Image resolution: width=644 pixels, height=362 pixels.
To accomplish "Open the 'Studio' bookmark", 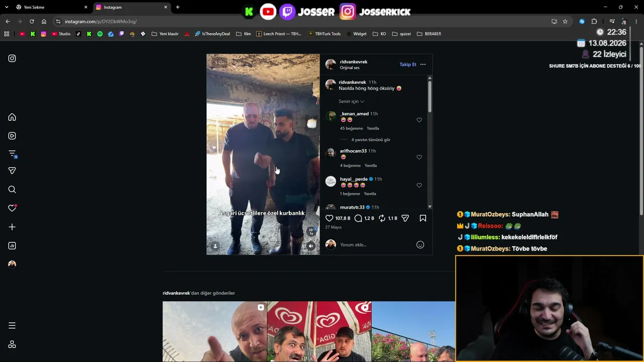I will 61,34.
